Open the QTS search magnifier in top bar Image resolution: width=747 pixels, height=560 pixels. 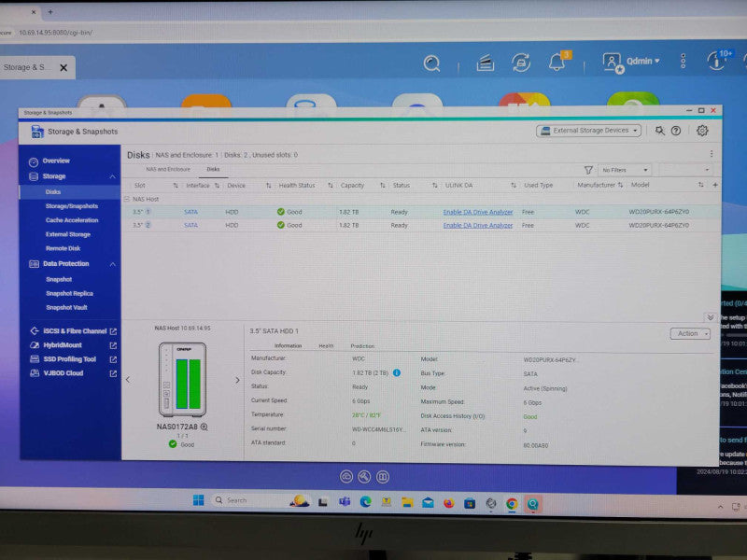point(431,63)
